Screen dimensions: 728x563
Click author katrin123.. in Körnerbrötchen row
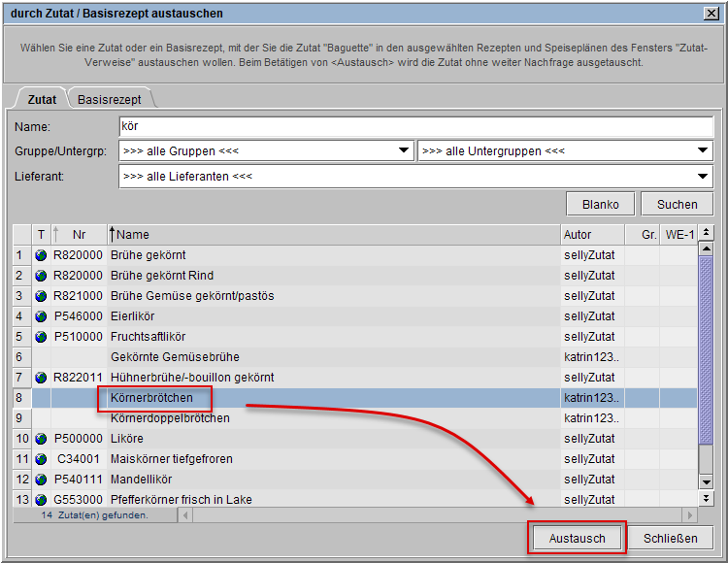pos(591,398)
